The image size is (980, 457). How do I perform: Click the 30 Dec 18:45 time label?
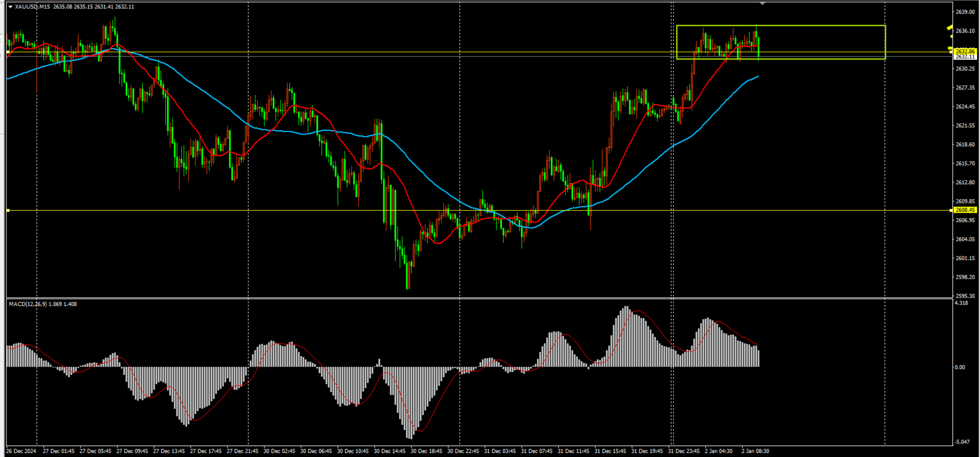coord(426,451)
